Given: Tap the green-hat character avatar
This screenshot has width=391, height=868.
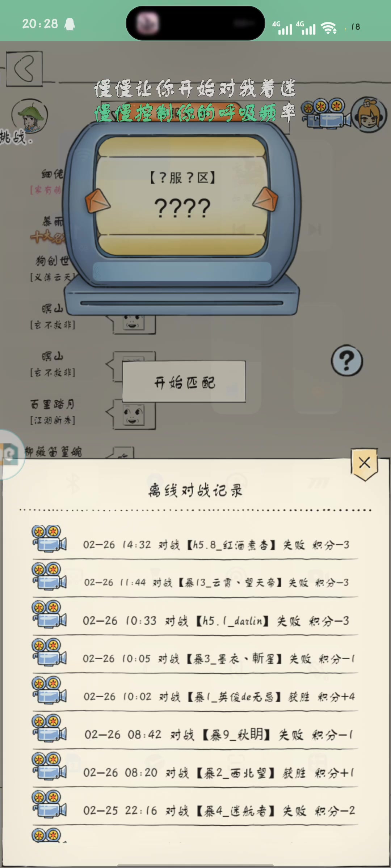Looking at the screenshot, I should pyautogui.click(x=30, y=116).
